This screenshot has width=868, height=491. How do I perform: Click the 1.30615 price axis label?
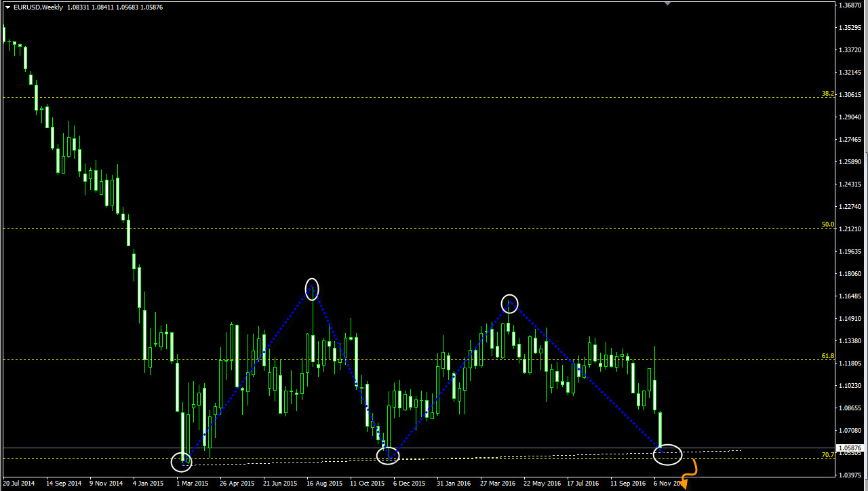click(x=850, y=95)
